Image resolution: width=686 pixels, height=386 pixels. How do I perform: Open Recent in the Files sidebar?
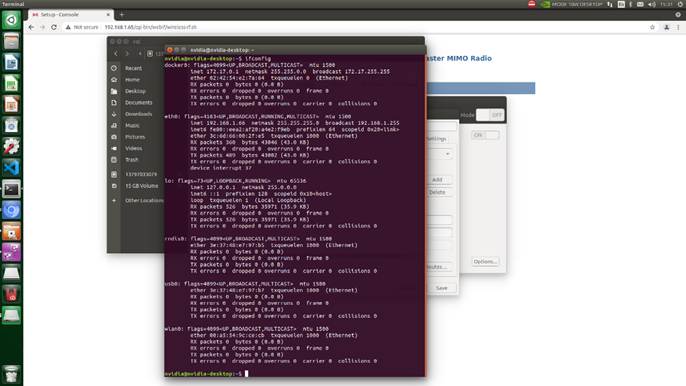click(133, 68)
